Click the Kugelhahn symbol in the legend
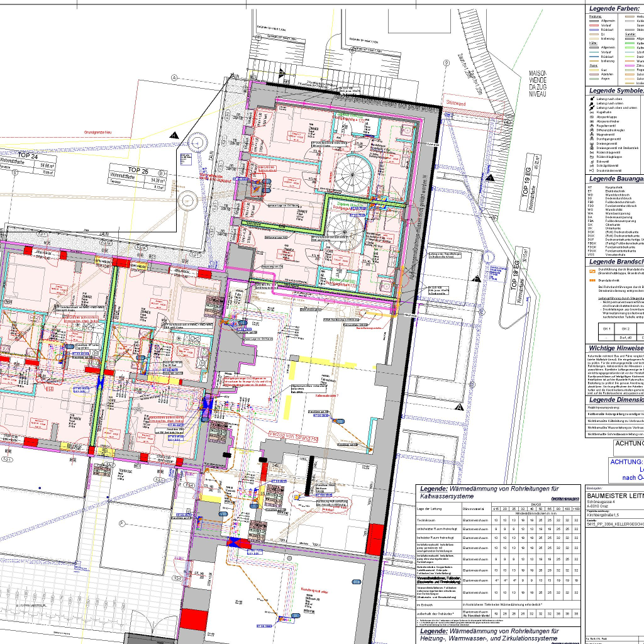 click(591, 112)
